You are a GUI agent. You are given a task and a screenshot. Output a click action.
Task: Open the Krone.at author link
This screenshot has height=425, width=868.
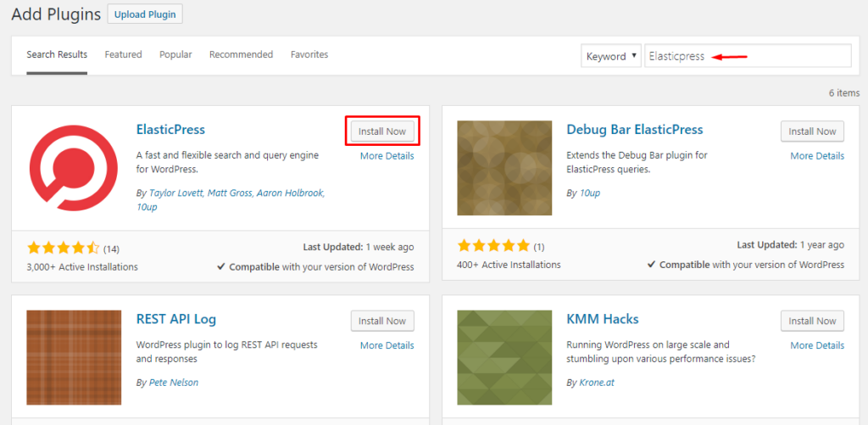point(596,383)
